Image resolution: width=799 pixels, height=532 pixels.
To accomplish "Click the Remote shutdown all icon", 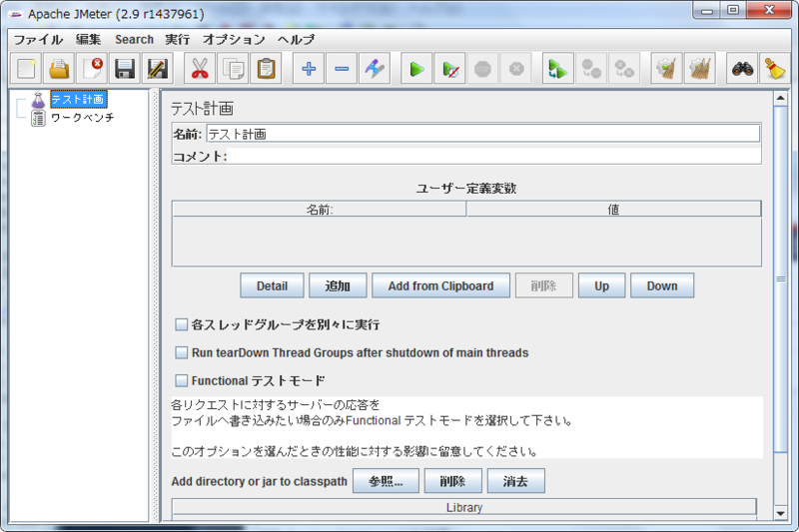I will pos(623,68).
